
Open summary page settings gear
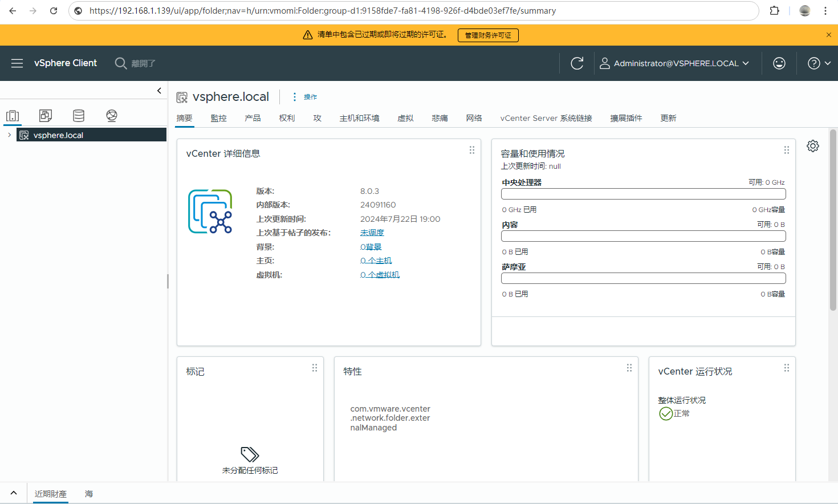coord(813,146)
